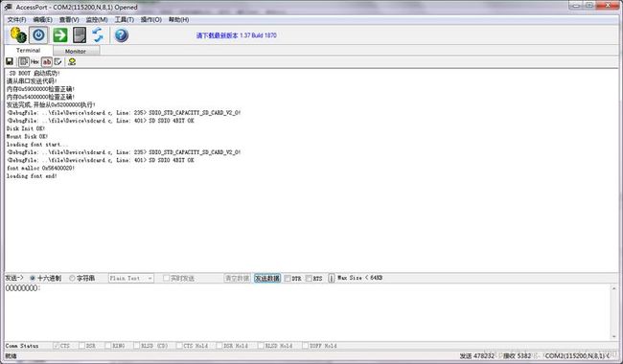
Task: Click the 'SD BOOT' startup line
Action: tap(34, 73)
